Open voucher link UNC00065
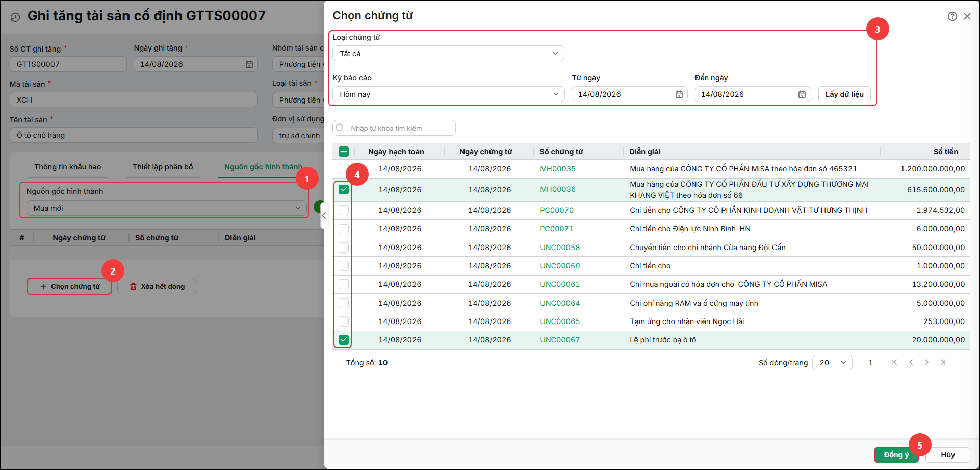The height and width of the screenshot is (470, 980). (560, 321)
